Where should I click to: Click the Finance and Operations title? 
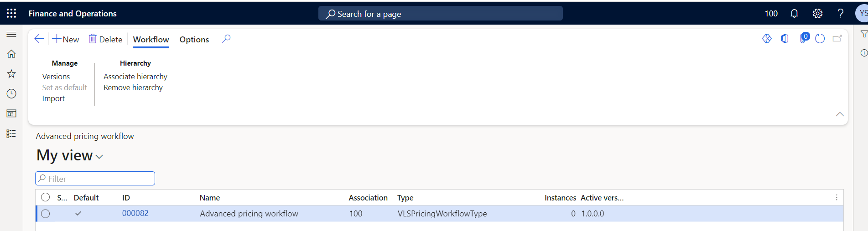tap(73, 14)
